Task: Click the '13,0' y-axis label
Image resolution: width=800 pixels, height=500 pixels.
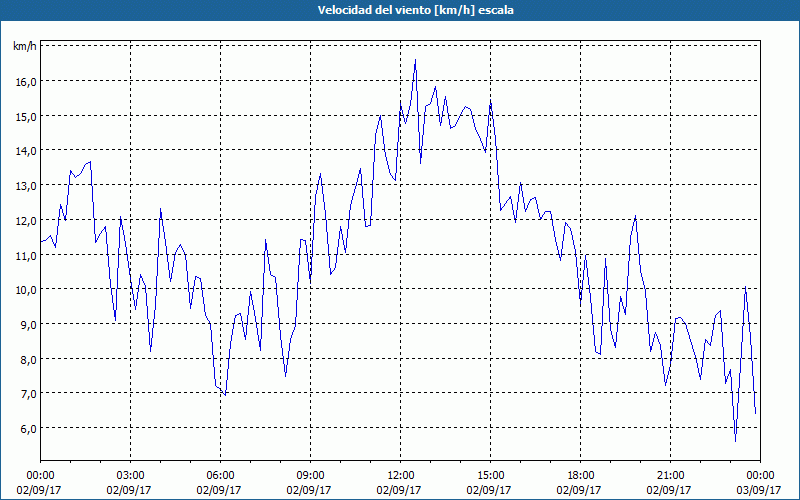Action: [x=26, y=186]
